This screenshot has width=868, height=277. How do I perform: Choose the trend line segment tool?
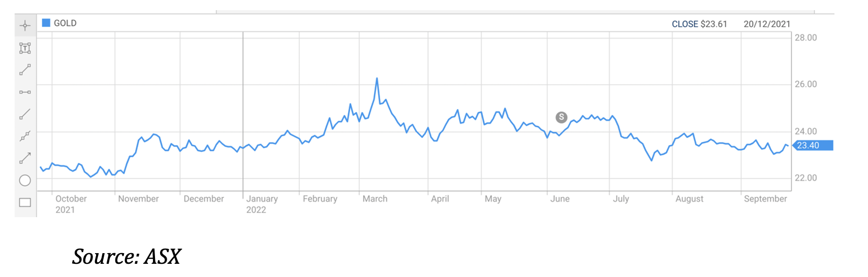pyautogui.click(x=25, y=70)
